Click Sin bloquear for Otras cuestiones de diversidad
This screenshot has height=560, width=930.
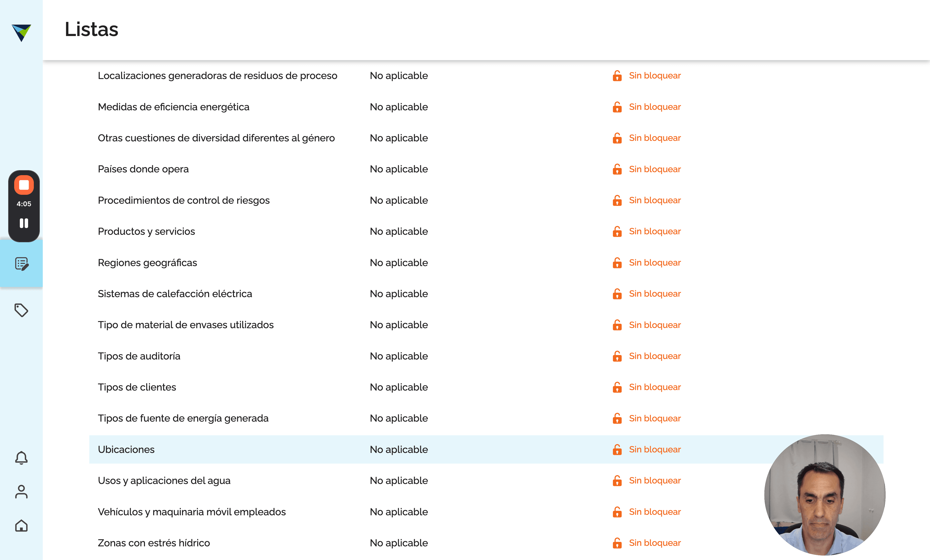654,138
